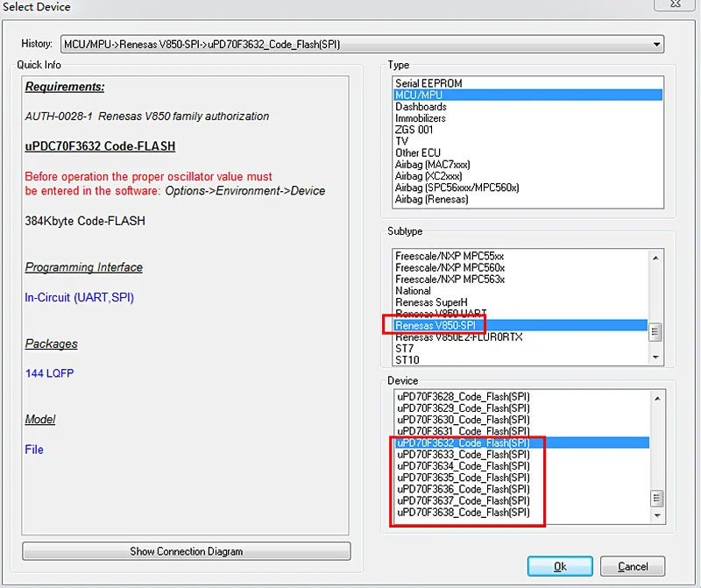The image size is (701, 588).
Task: Close the Select Device dialog
Action: pyautogui.click(x=676, y=4)
